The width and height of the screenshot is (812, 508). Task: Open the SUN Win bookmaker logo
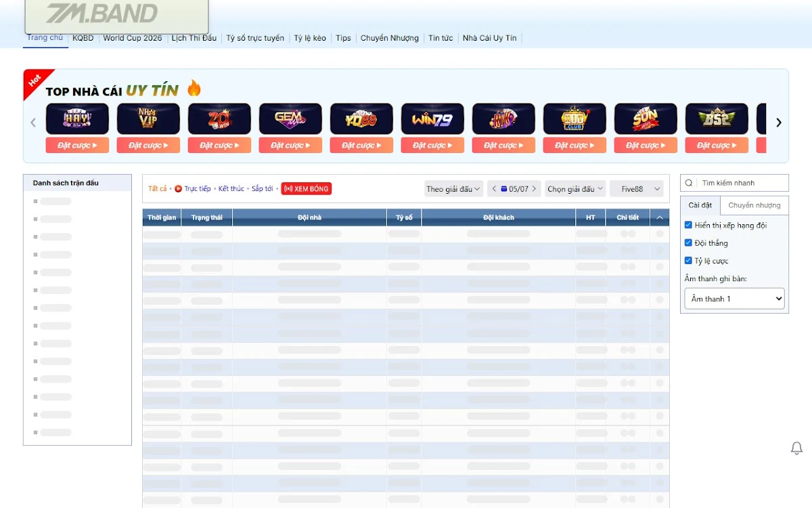pos(646,119)
